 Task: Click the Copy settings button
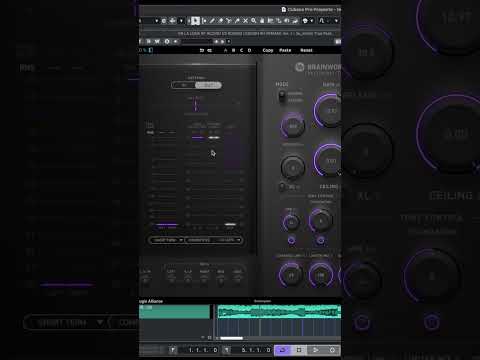pos(268,50)
